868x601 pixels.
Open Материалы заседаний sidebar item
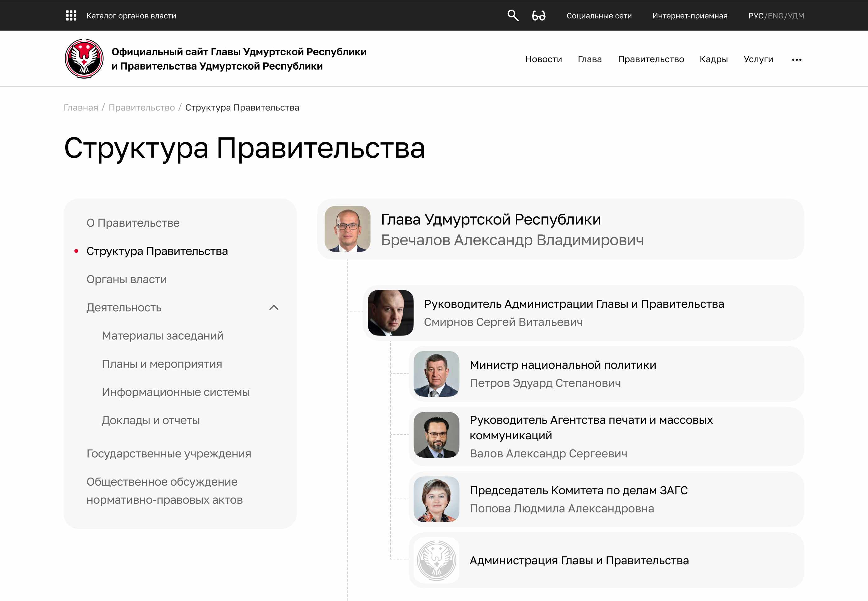click(x=162, y=335)
